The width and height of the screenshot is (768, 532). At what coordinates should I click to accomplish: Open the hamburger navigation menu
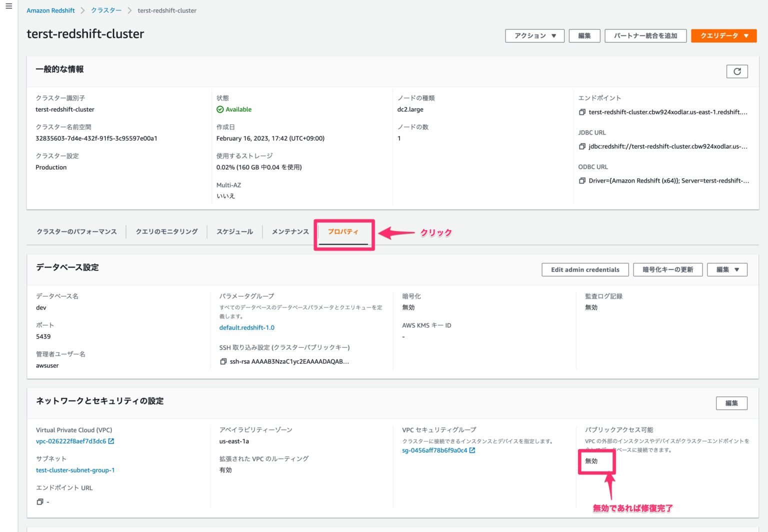pos(8,6)
